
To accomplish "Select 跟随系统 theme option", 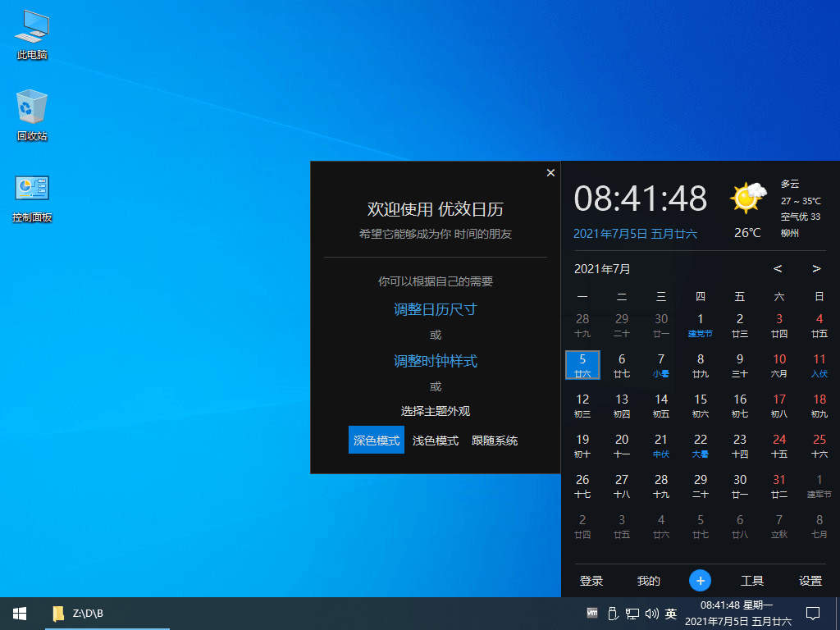I will point(493,440).
